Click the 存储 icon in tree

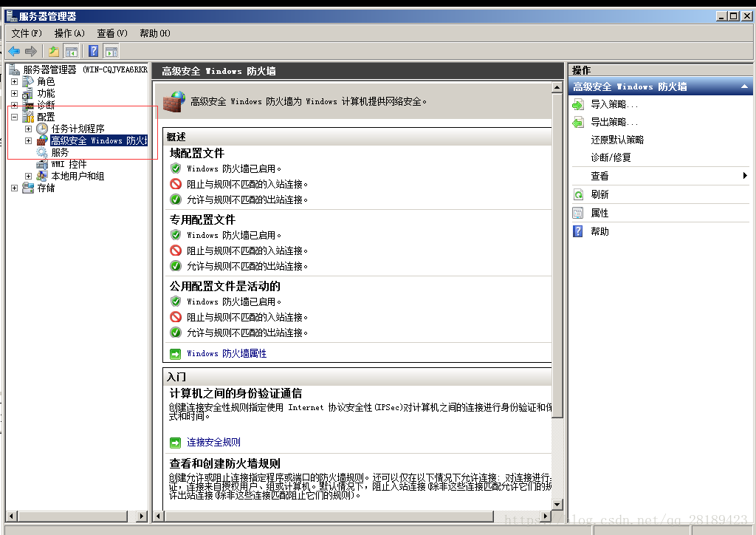(29, 188)
